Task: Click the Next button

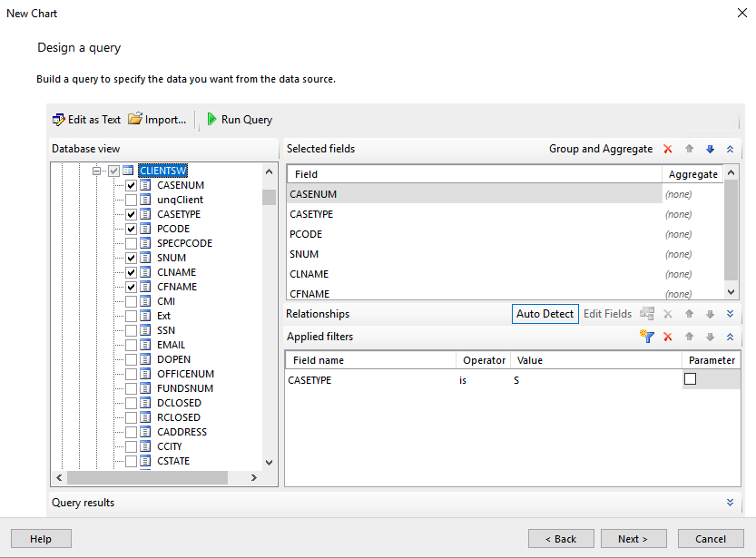Action: 633,538
